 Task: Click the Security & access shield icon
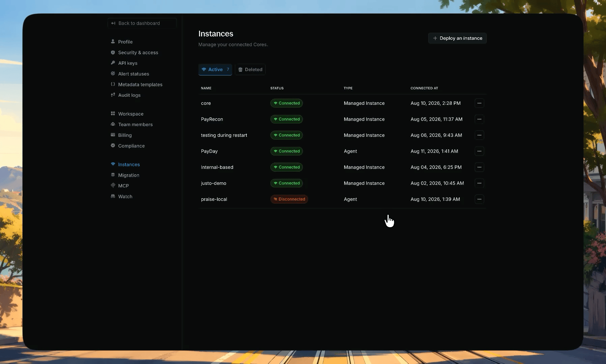coord(113,52)
